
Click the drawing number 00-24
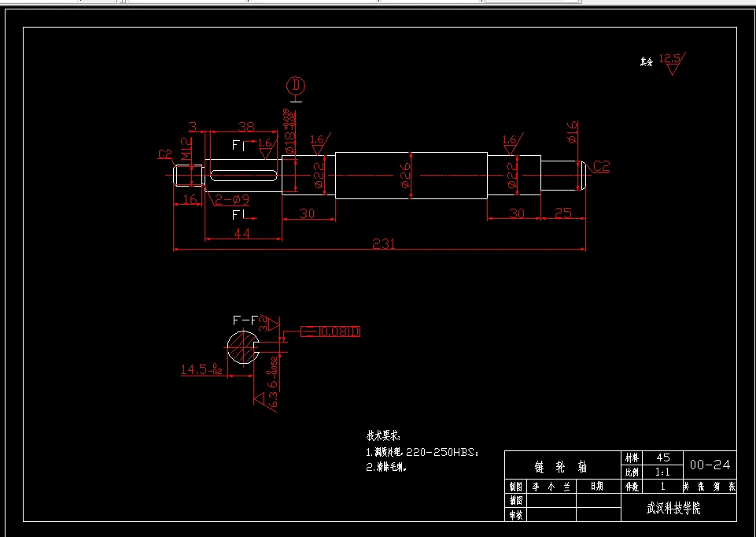710,465
